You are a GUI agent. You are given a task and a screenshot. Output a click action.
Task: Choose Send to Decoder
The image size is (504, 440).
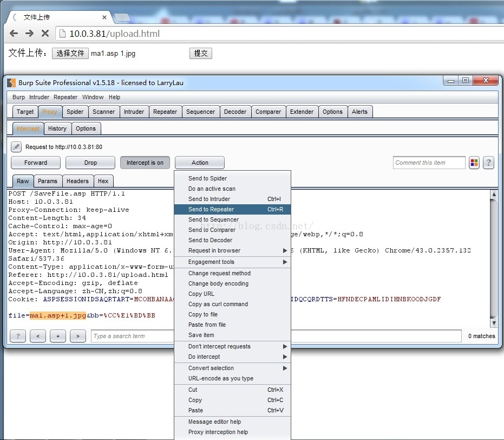pos(232,240)
